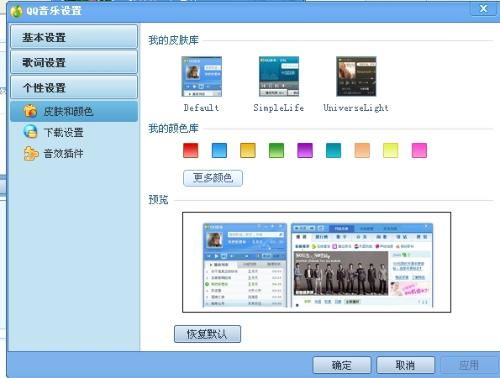Confirm with the 确定 button
The height and width of the screenshot is (378, 500).
coord(342,365)
